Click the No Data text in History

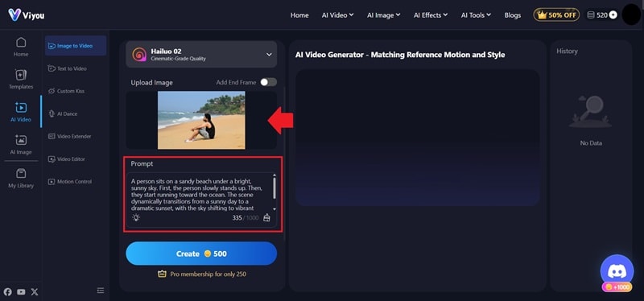point(591,143)
